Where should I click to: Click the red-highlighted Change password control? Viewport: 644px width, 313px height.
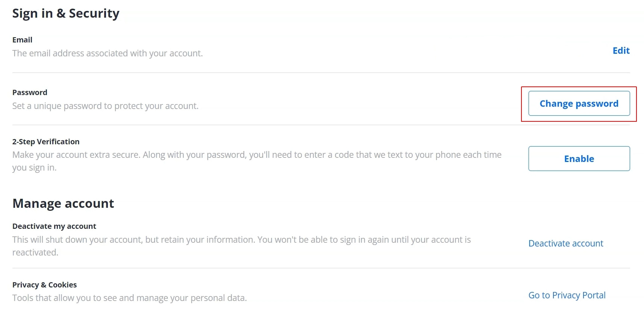click(x=579, y=103)
